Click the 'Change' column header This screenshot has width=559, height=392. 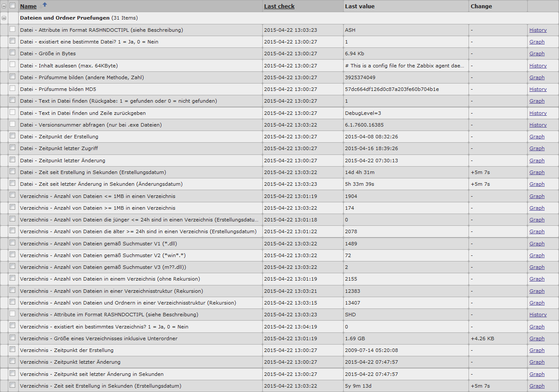481,7
